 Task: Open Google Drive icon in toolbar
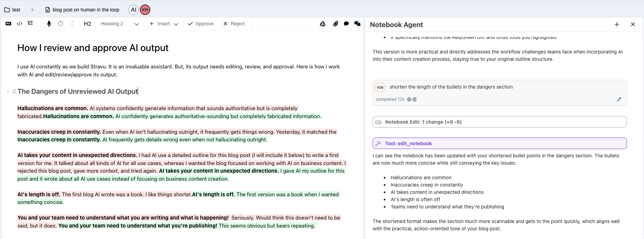[x=323, y=24]
